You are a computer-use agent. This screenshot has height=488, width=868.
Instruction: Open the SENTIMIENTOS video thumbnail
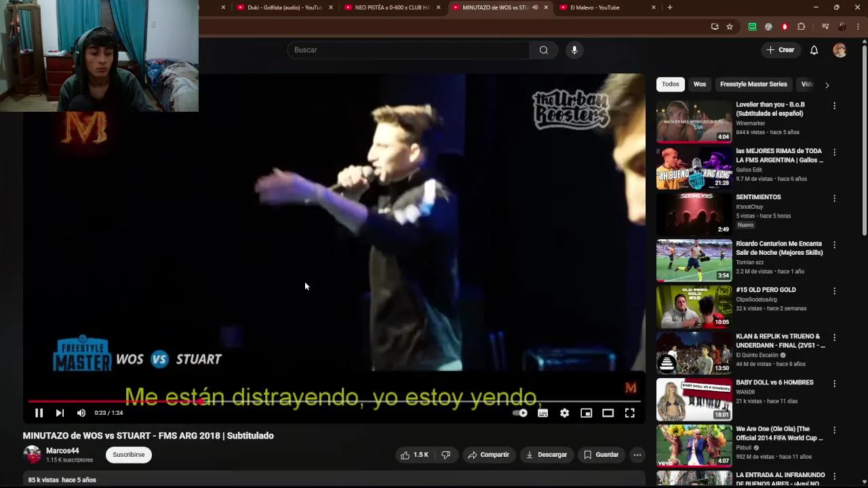coord(694,214)
